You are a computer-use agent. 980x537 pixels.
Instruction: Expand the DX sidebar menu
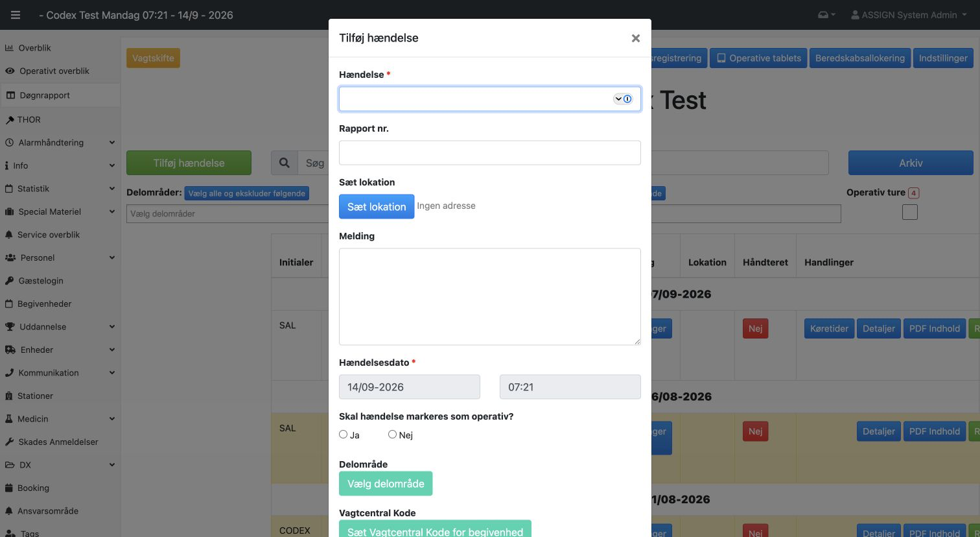[60, 465]
